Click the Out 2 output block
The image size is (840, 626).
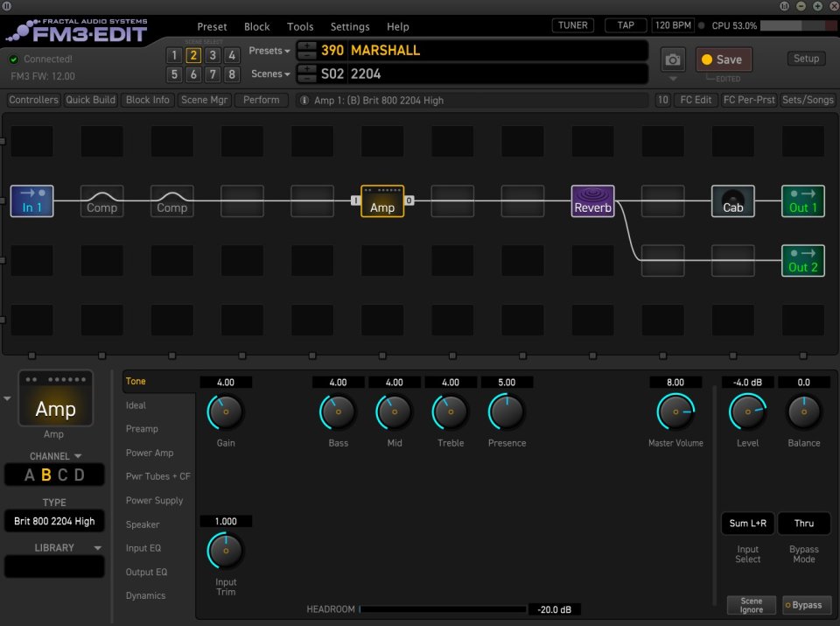(x=802, y=260)
